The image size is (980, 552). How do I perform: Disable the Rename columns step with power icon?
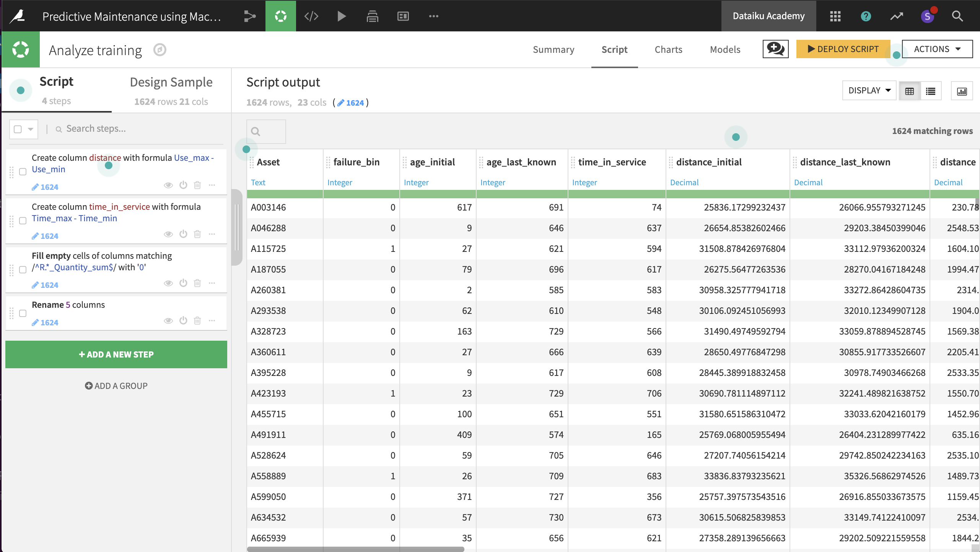(183, 320)
